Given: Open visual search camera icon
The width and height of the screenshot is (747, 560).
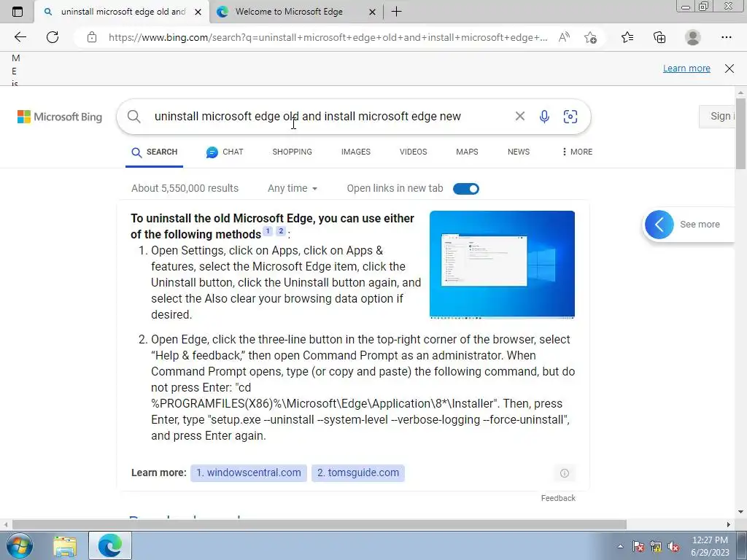Looking at the screenshot, I should click(x=570, y=117).
